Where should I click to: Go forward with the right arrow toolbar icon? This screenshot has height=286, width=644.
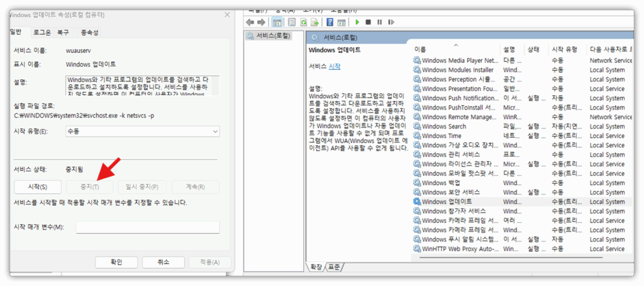[x=261, y=22]
